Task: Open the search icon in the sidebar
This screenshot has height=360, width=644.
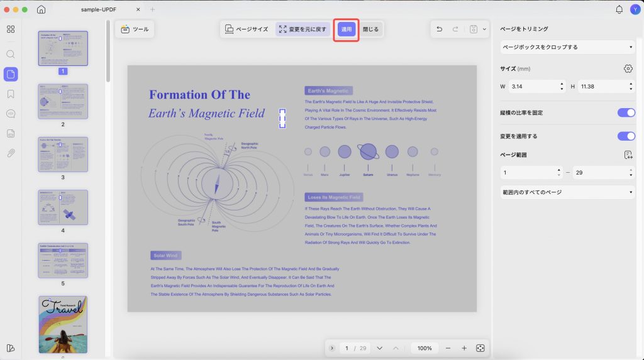Action: tap(11, 54)
